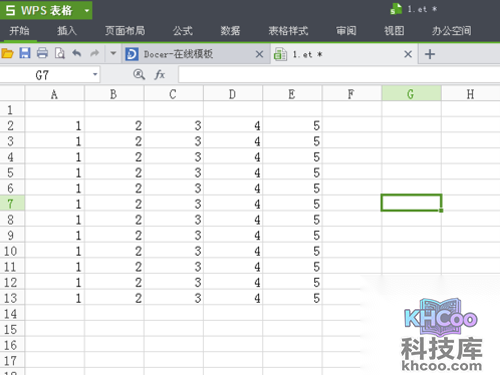Click cell A2 containing 1
The image size is (500, 375).
coord(54,125)
